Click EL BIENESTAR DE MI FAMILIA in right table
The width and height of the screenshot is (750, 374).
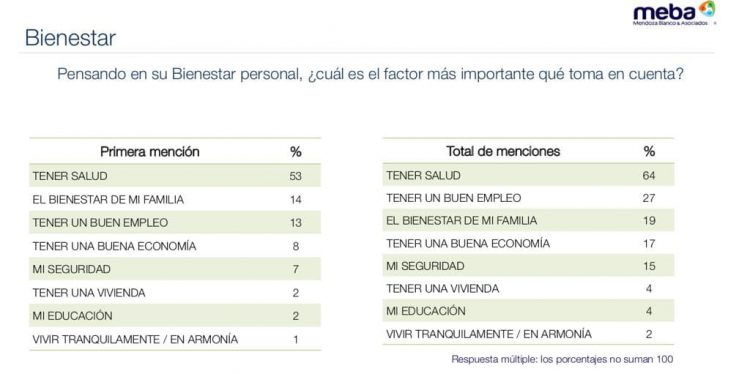coord(462,220)
